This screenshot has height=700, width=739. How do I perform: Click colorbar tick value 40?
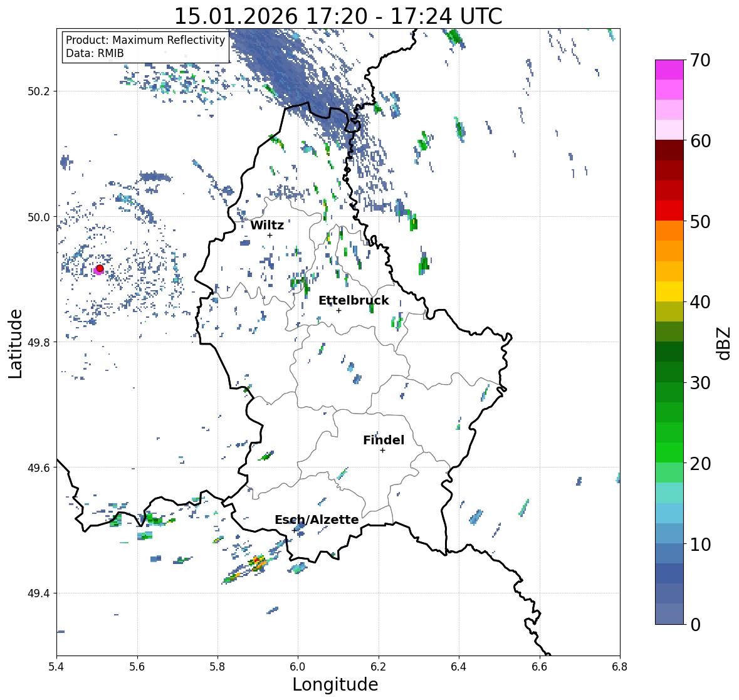click(700, 302)
